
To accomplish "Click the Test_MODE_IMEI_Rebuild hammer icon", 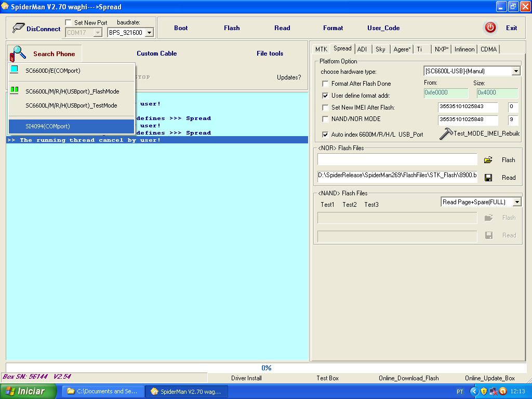I will point(446,134).
